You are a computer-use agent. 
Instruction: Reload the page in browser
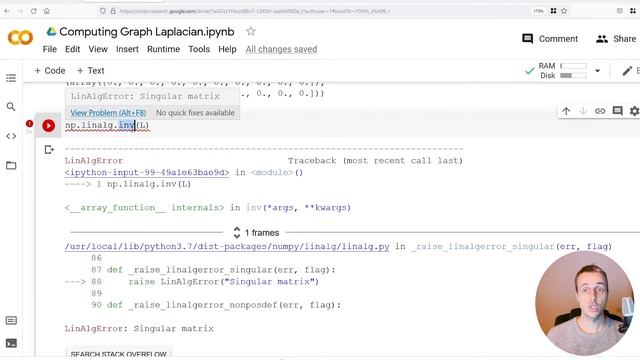click(x=33, y=11)
